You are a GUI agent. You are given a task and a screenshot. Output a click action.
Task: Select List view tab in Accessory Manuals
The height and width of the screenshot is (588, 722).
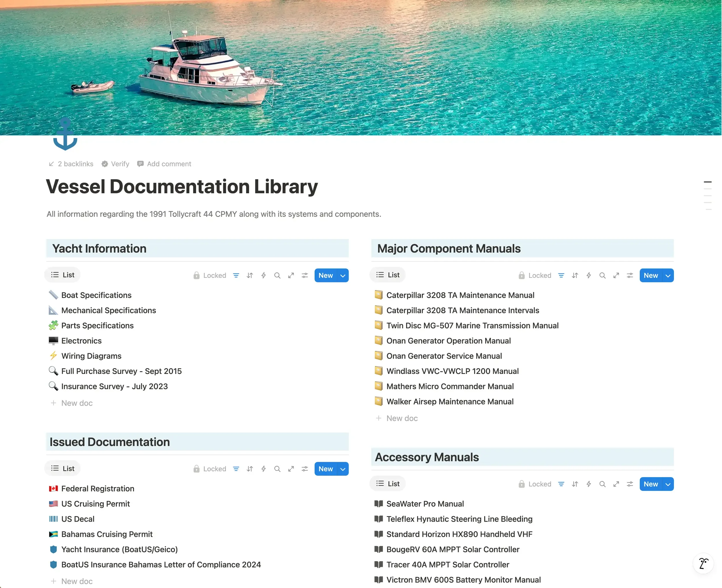click(388, 483)
